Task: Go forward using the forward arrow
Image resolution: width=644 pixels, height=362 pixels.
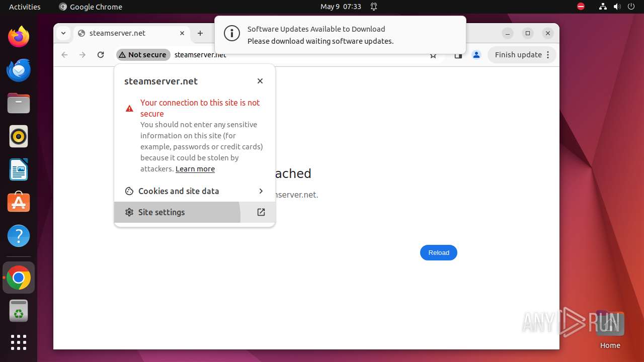Action: click(x=83, y=55)
